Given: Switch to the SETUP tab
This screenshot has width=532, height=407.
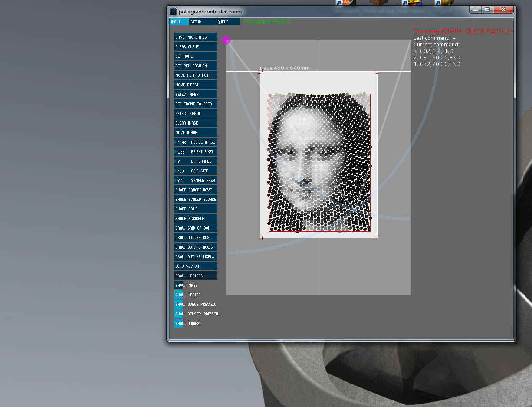Looking at the screenshot, I should pyautogui.click(x=202, y=21).
